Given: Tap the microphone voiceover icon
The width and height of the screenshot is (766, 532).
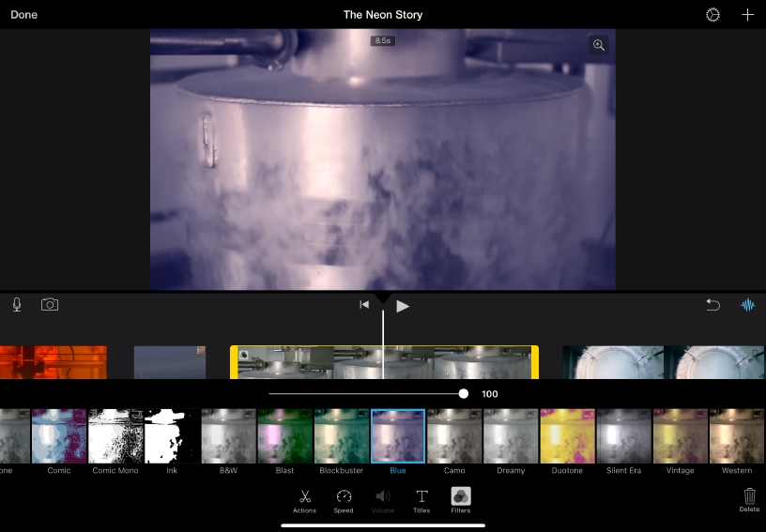Looking at the screenshot, I should pos(17,305).
